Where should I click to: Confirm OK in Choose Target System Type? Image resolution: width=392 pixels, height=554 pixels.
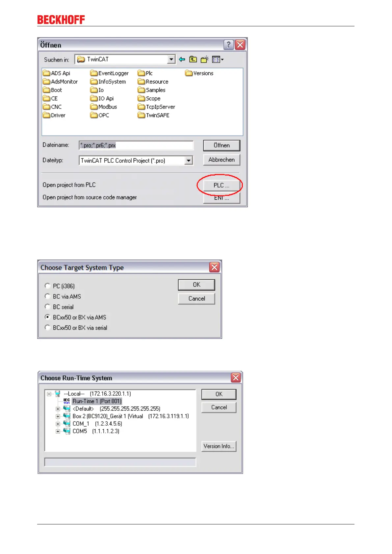[196, 285]
